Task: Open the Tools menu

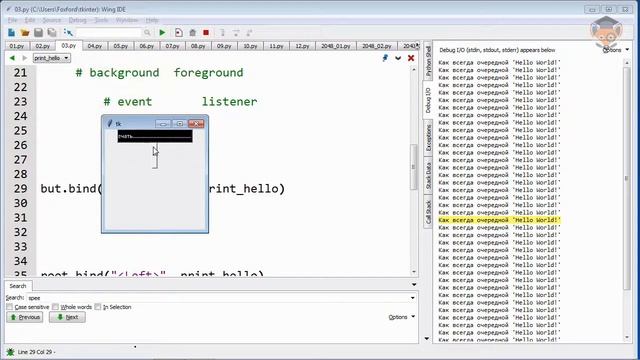Action: (x=101, y=20)
